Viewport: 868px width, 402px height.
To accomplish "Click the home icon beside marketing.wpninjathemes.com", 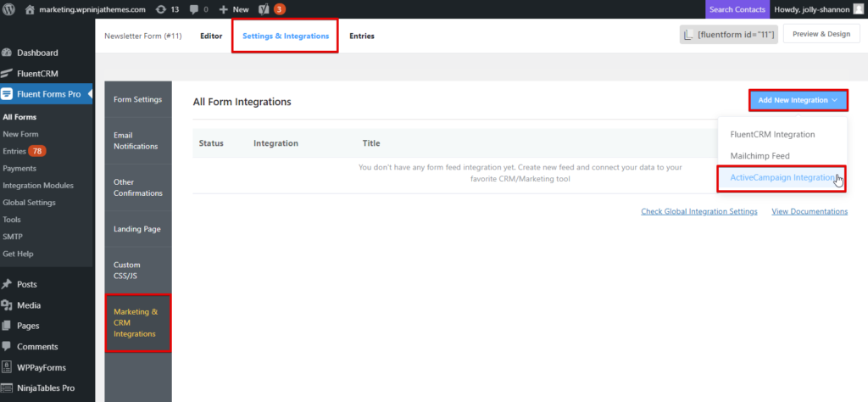I will [x=30, y=9].
